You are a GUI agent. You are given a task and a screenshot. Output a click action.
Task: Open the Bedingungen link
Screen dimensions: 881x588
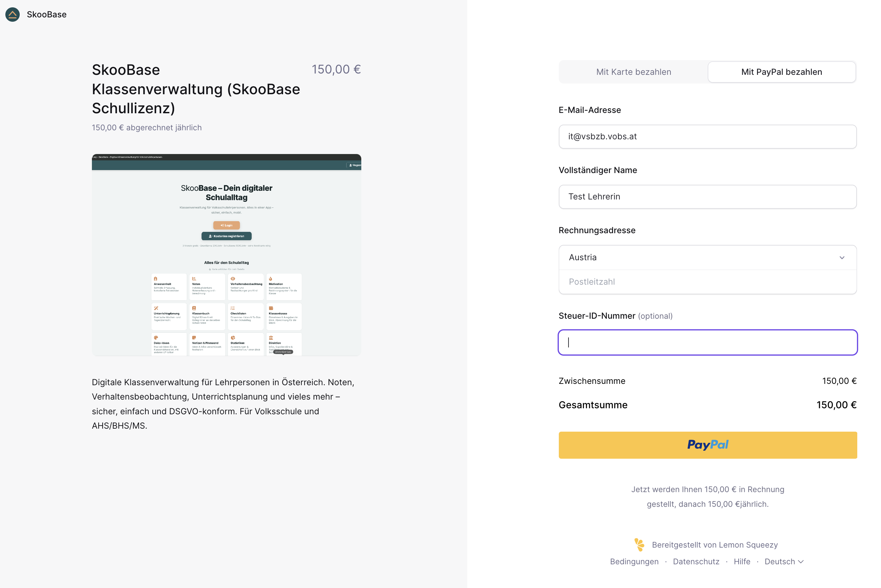[634, 561]
